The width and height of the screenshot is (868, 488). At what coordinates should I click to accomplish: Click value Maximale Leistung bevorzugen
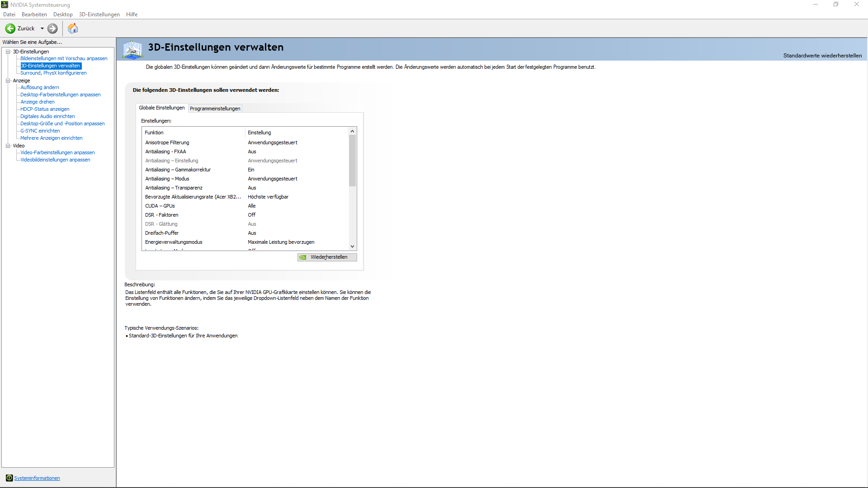pos(281,242)
